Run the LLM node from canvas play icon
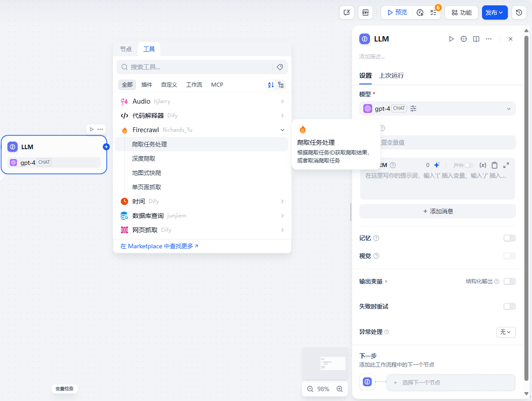The height and width of the screenshot is (401, 532). (91, 129)
